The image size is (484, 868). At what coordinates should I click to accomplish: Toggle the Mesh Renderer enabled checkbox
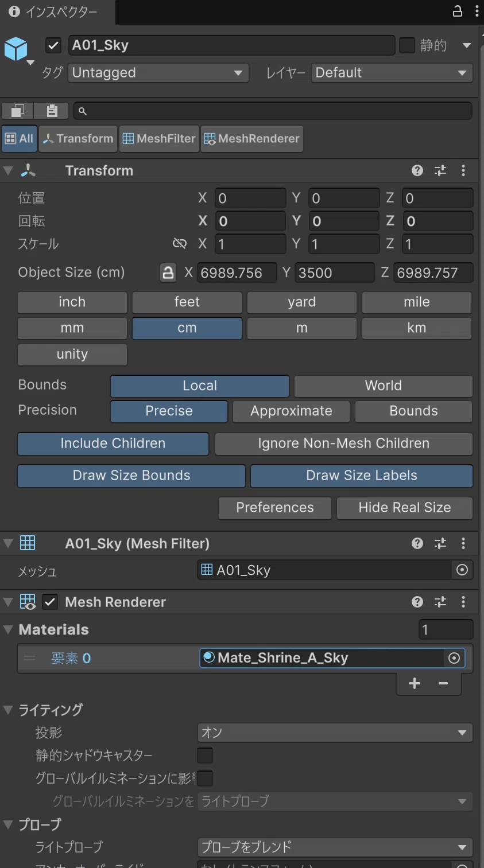[x=50, y=602]
